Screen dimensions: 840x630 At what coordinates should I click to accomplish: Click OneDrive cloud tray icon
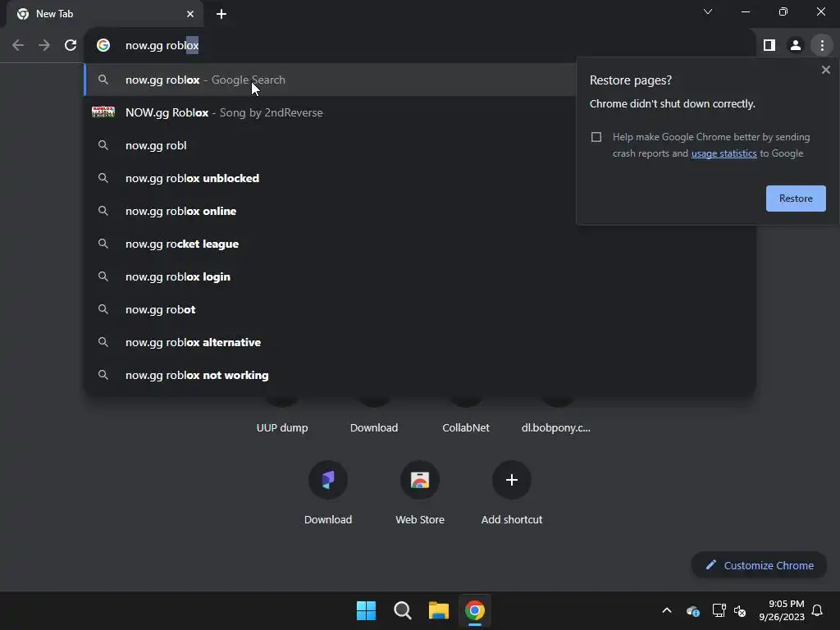692,610
